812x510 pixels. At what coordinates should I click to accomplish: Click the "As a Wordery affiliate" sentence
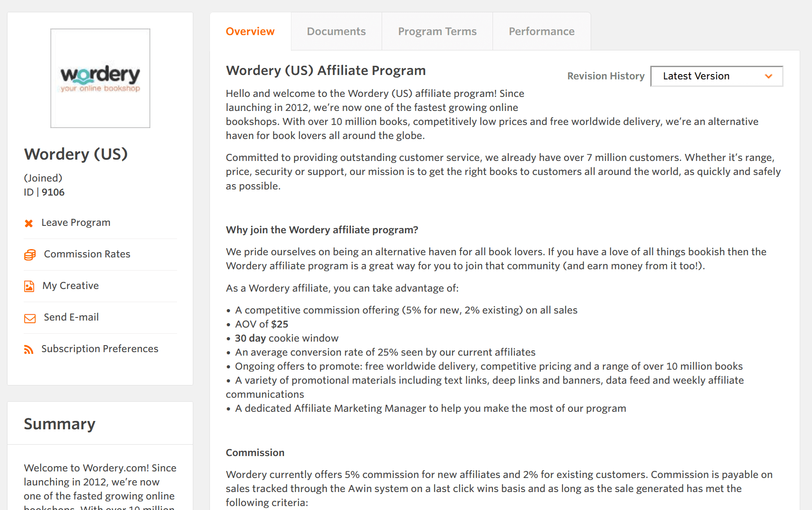click(342, 289)
